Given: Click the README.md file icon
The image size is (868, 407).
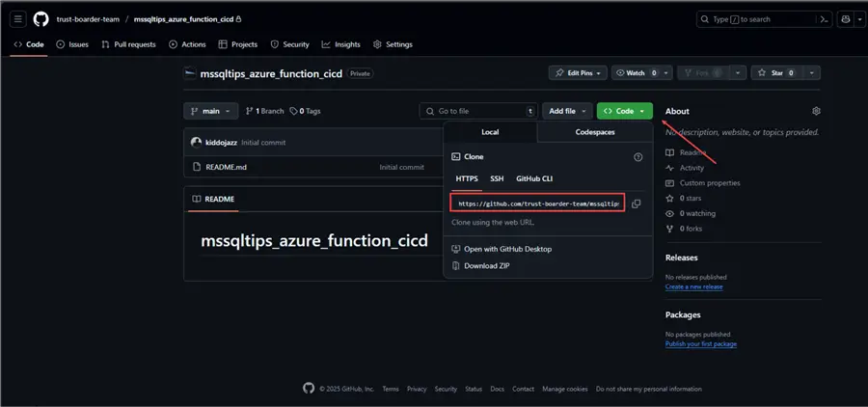Looking at the screenshot, I should point(196,167).
